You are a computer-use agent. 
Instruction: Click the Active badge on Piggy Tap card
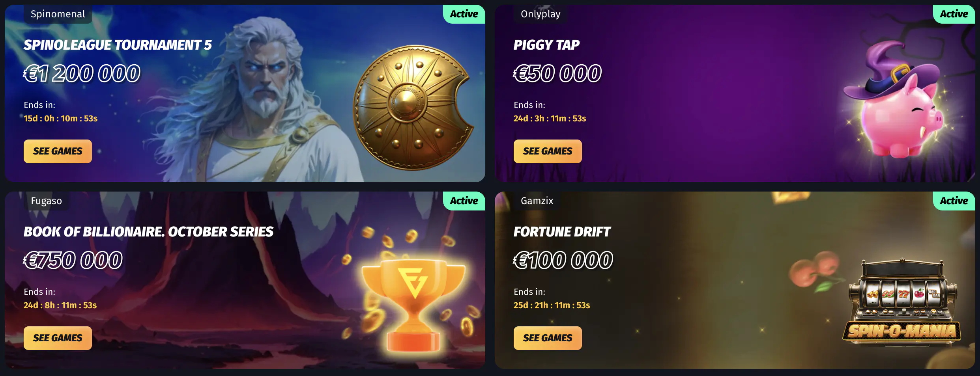(954, 14)
